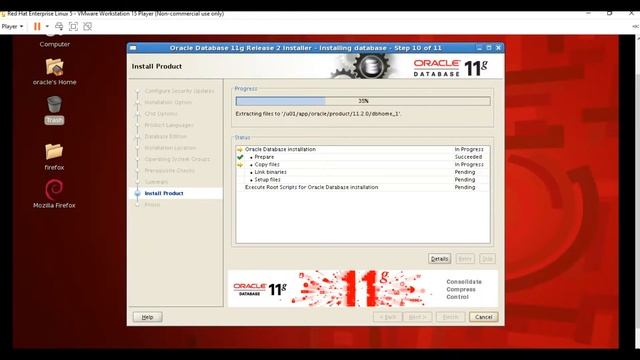This screenshot has height=360, width=640.
Task: Click the Help button
Action: [147, 317]
